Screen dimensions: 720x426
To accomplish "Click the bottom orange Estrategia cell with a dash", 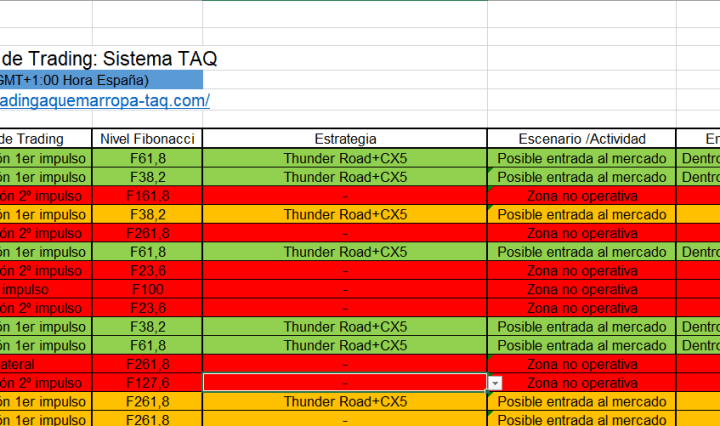I will (345, 420).
